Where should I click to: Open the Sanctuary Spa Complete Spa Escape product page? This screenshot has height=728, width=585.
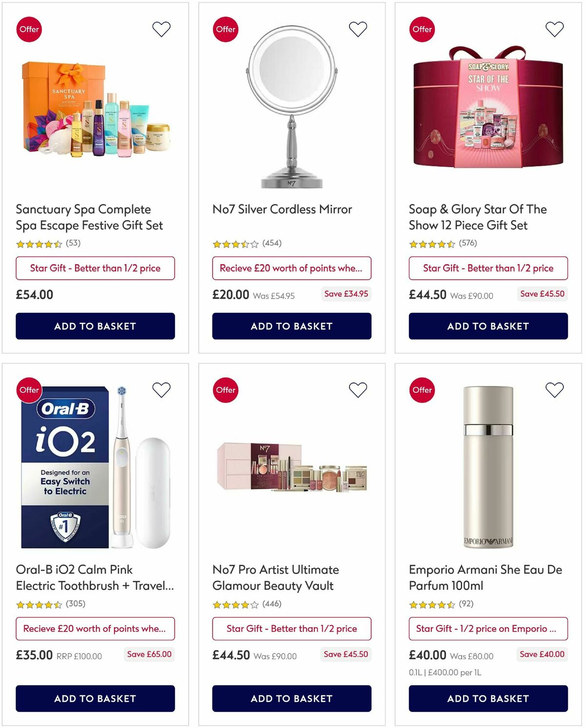[x=83, y=217]
